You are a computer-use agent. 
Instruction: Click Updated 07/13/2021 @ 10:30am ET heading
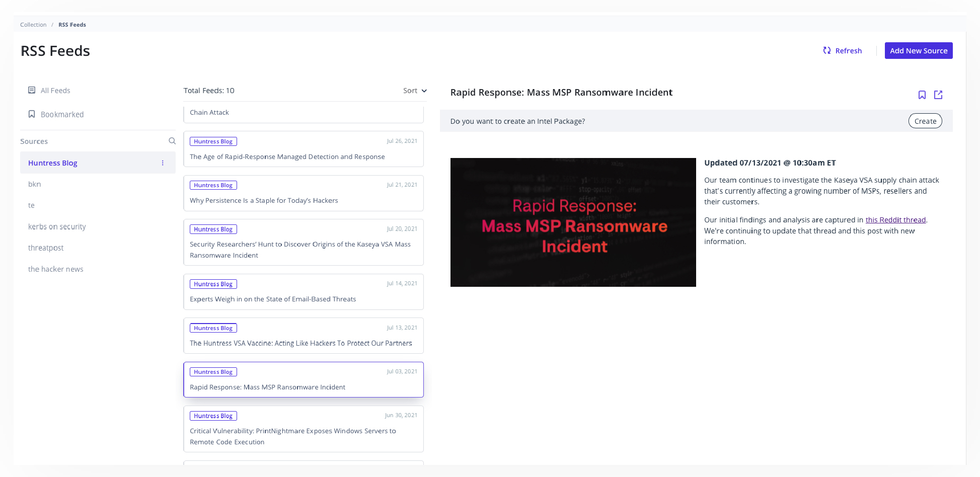[770, 163]
